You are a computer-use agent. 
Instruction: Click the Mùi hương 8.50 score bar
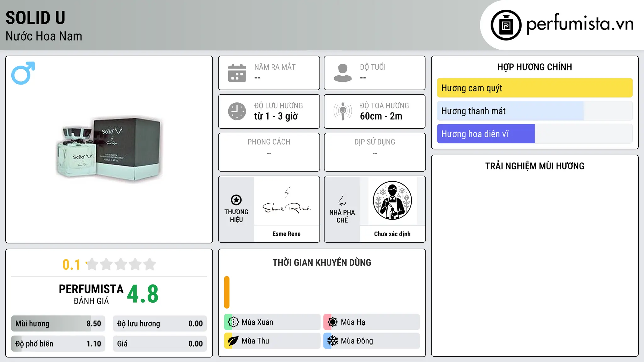coord(58,324)
